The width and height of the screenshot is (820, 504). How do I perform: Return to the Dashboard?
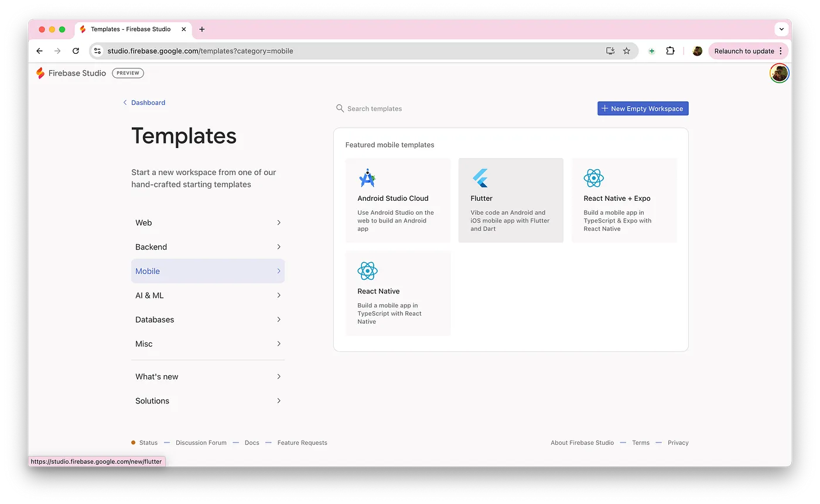pyautogui.click(x=144, y=102)
